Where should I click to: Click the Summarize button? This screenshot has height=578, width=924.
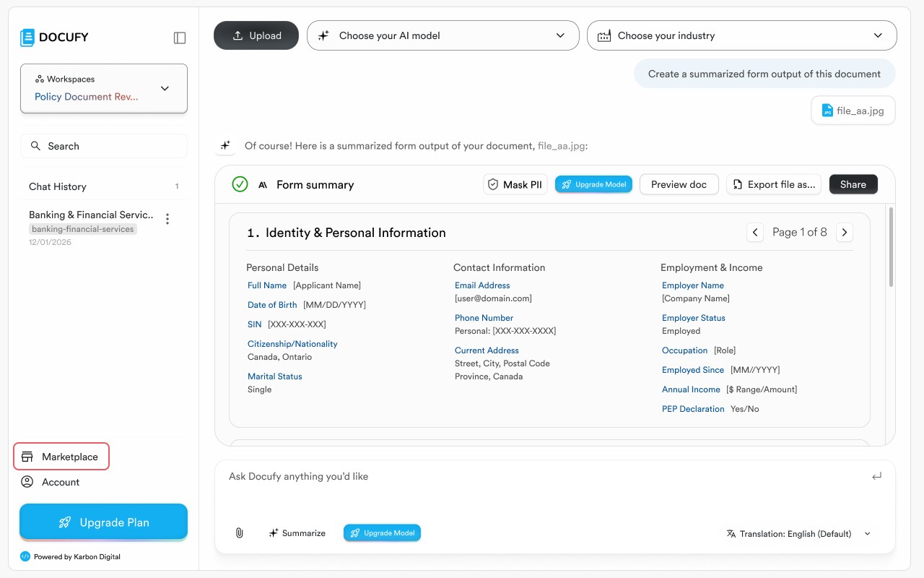pyautogui.click(x=297, y=533)
